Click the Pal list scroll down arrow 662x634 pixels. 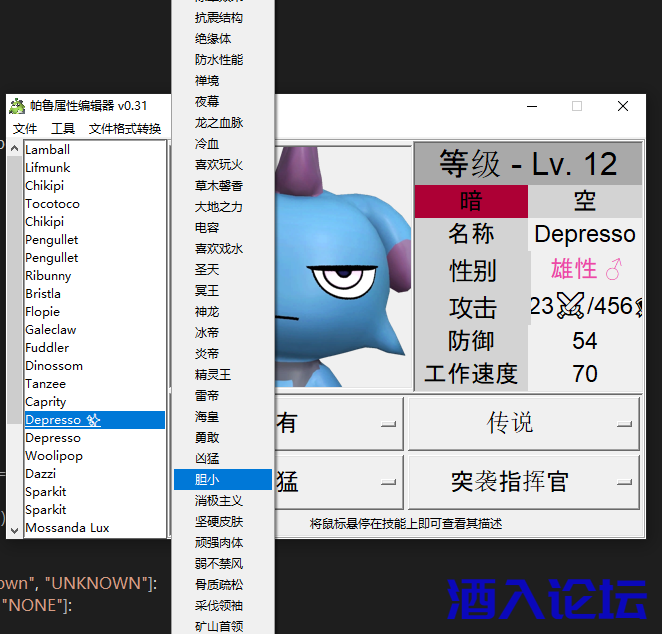(x=14, y=531)
